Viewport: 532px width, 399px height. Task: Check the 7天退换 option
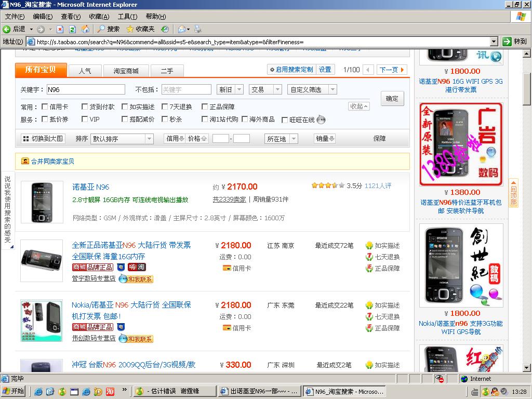165,107
